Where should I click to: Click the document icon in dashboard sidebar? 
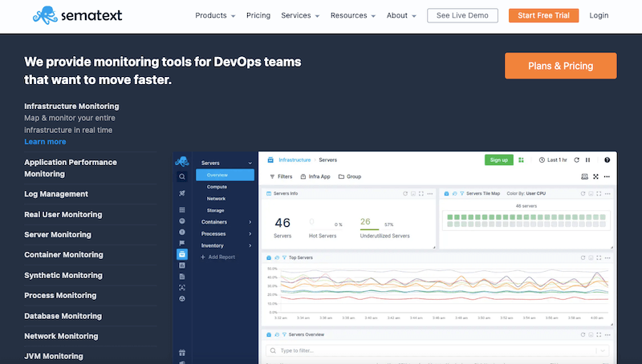click(182, 277)
